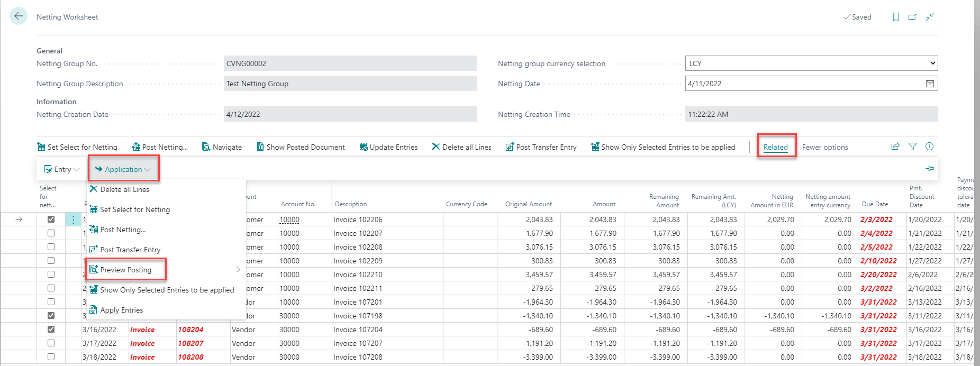
Task: Collapse the Application dropdown menu
Action: point(123,169)
